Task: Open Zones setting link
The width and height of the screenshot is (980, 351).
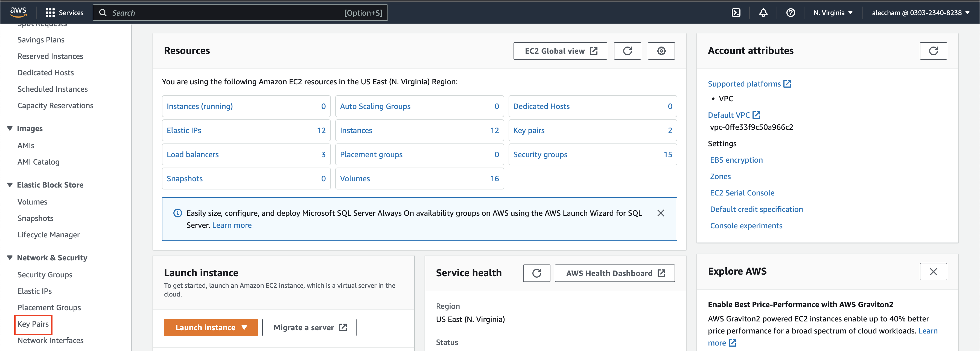Action: tap(720, 176)
